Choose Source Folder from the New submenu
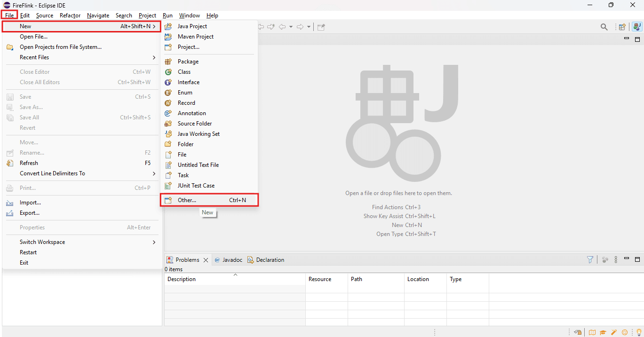This screenshot has height=337, width=644. coord(210,124)
